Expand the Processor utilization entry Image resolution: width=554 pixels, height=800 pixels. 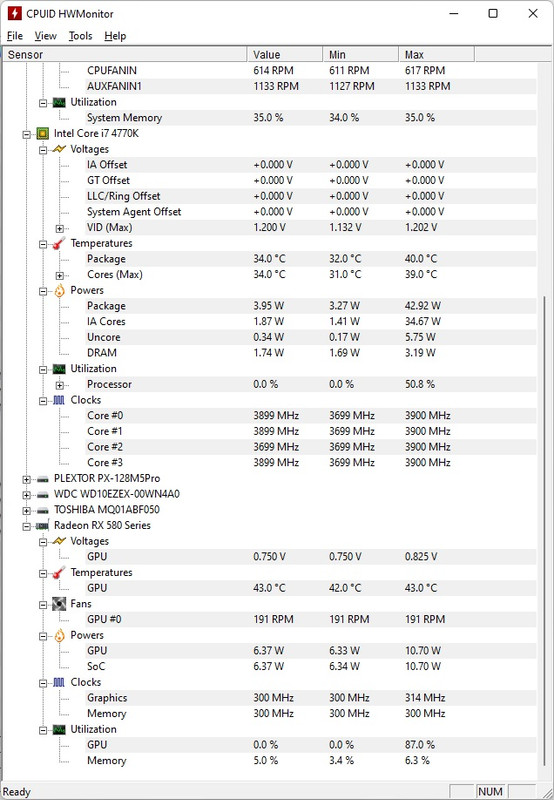click(59, 385)
